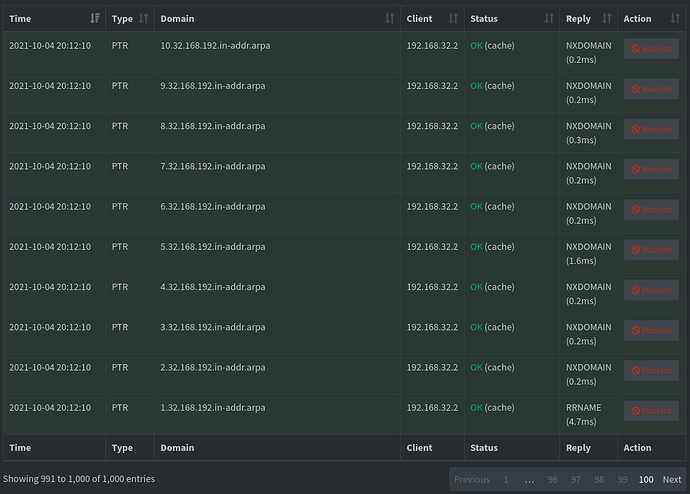Image resolution: width=690 pixels, height=494 pixels.
Task: Sort by Reply column arrows
Action: coord(607,19)
